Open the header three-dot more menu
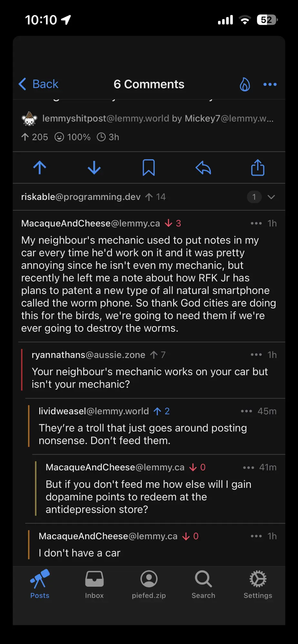This screenshot has height=644, width=298. (270, 84)
